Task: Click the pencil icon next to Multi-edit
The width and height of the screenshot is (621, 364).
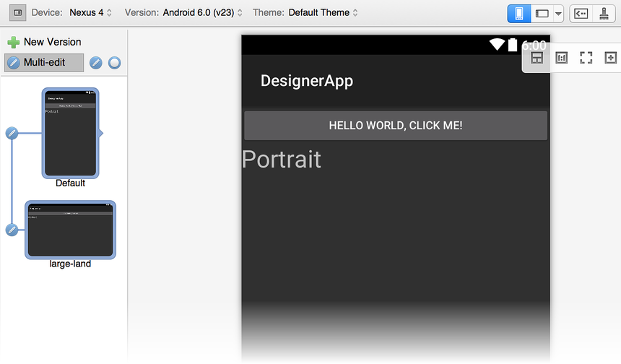Action: 96,63
